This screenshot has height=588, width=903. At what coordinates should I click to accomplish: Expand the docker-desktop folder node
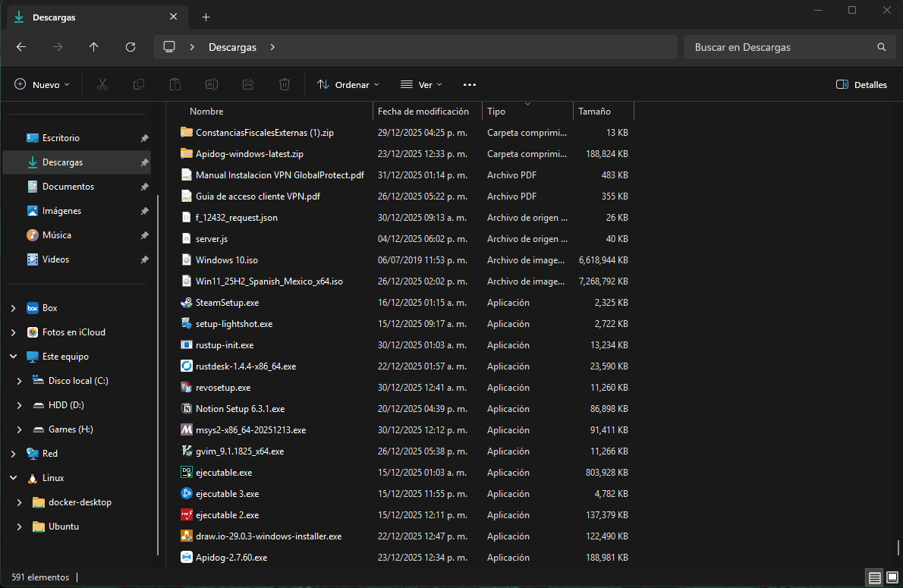pyautogui.click(x=20, y=502)
